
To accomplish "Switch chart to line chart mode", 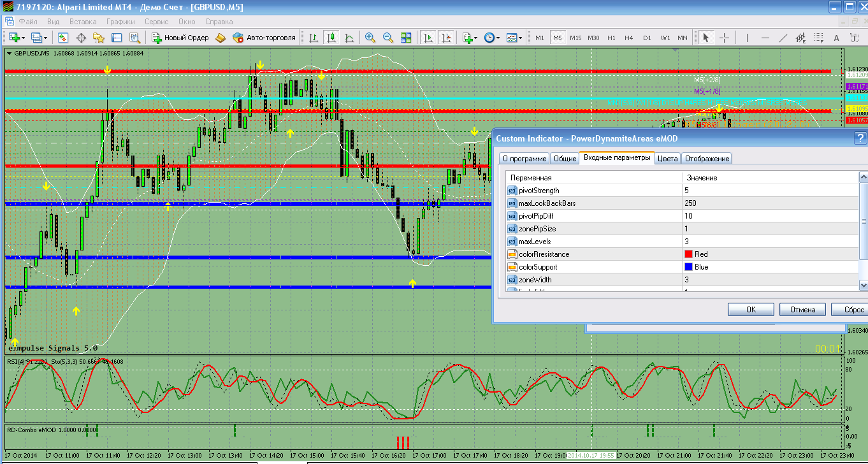I will pyautogui.click(x=349, y=38).
